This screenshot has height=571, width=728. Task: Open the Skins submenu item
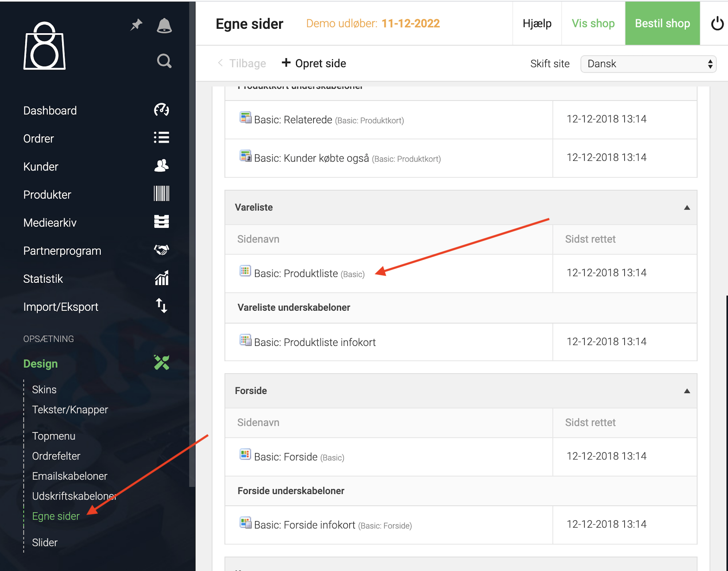click(x=44, y=390)
